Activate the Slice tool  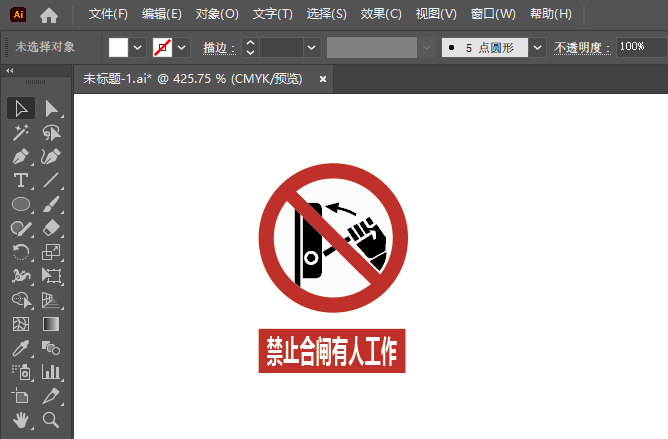(51, 396)
